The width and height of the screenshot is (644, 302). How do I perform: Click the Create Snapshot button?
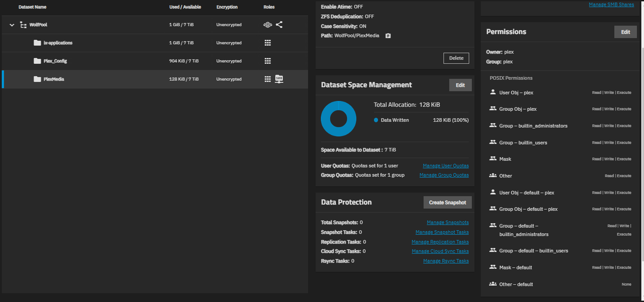447,202
